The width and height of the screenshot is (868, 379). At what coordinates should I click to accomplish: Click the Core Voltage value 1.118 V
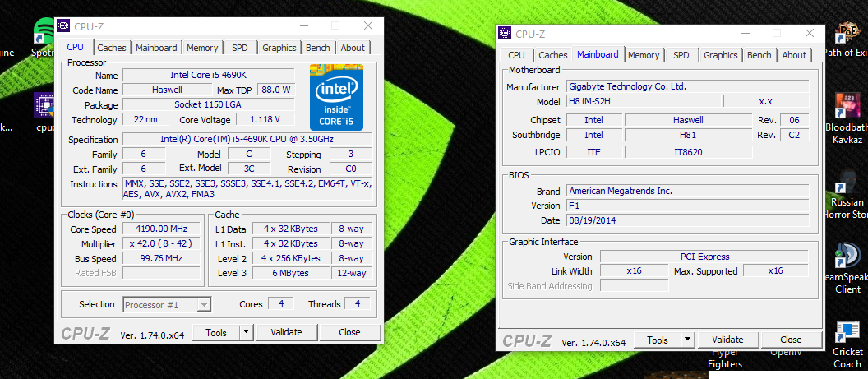tap(265, 119)
